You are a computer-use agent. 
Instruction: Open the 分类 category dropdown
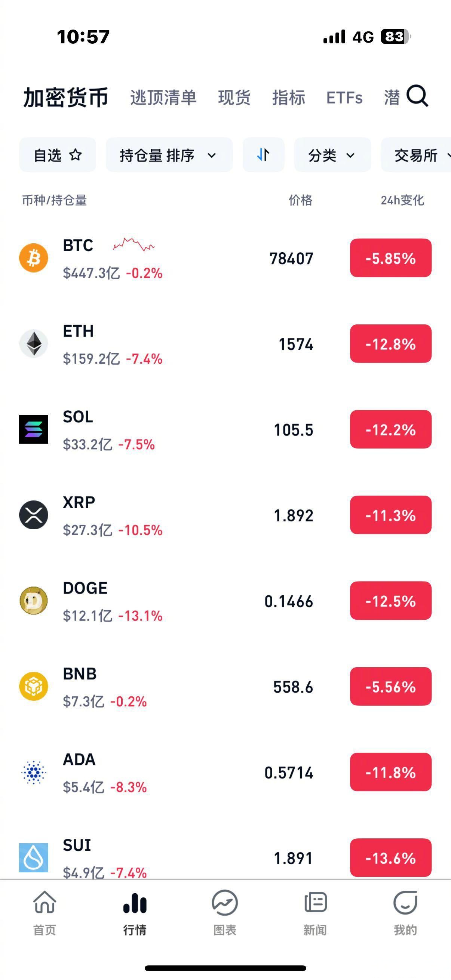(x=332, y=155)
